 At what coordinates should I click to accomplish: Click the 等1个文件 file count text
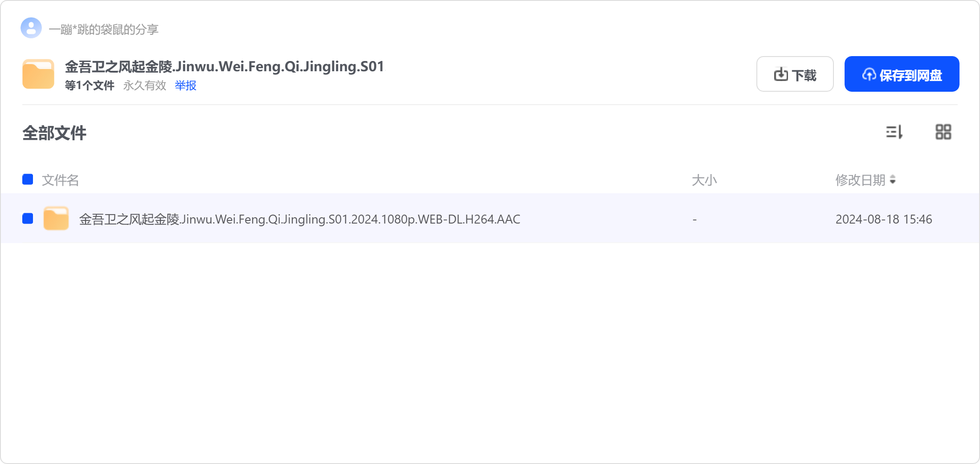tap(90, 85)
